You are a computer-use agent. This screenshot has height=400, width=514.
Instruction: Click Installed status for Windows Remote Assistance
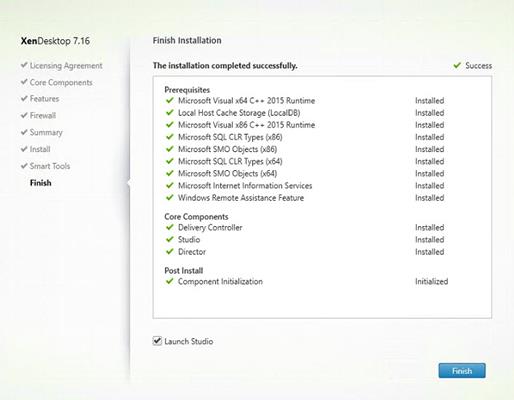pos(429,198)
